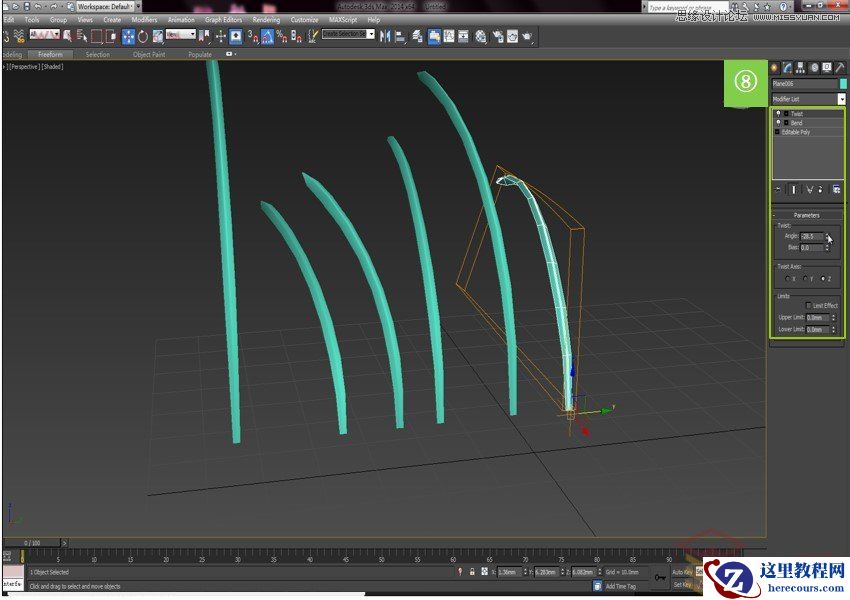Enable the Limit Effect checkbox

pyautogui.click(x=808, y=305)
